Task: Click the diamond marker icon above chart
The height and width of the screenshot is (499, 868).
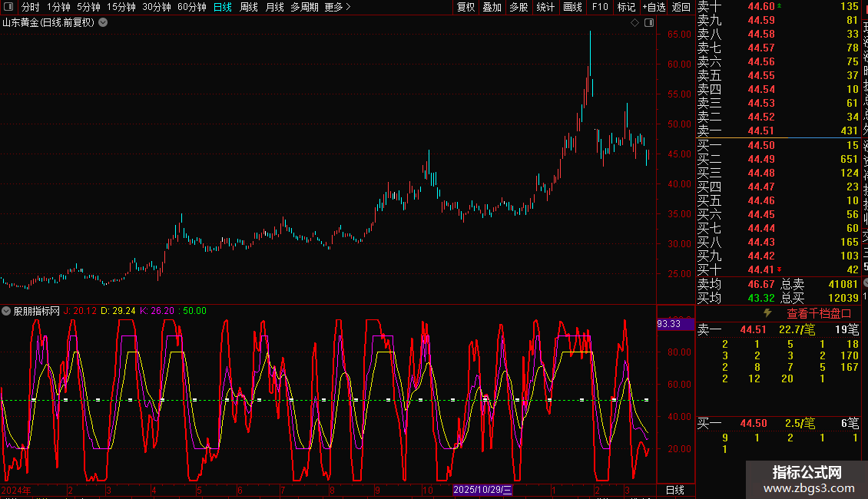Action: tap(635, 23)
